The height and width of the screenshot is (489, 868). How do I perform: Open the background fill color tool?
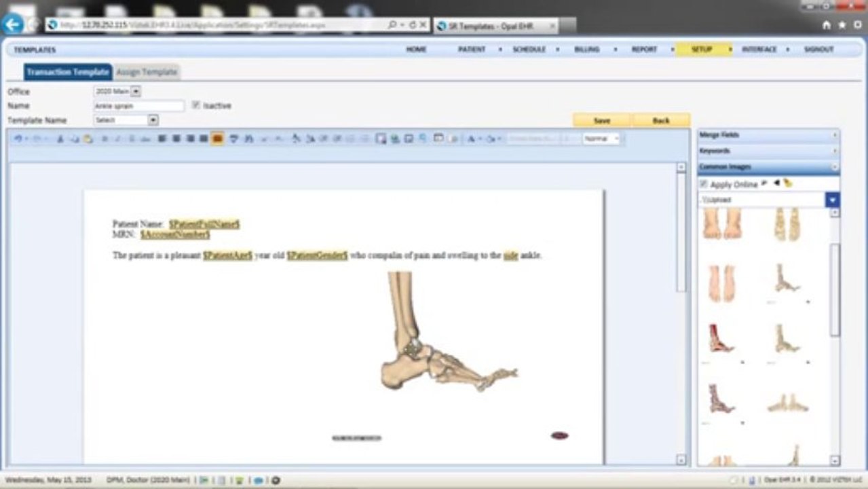(x=490, y=139)
